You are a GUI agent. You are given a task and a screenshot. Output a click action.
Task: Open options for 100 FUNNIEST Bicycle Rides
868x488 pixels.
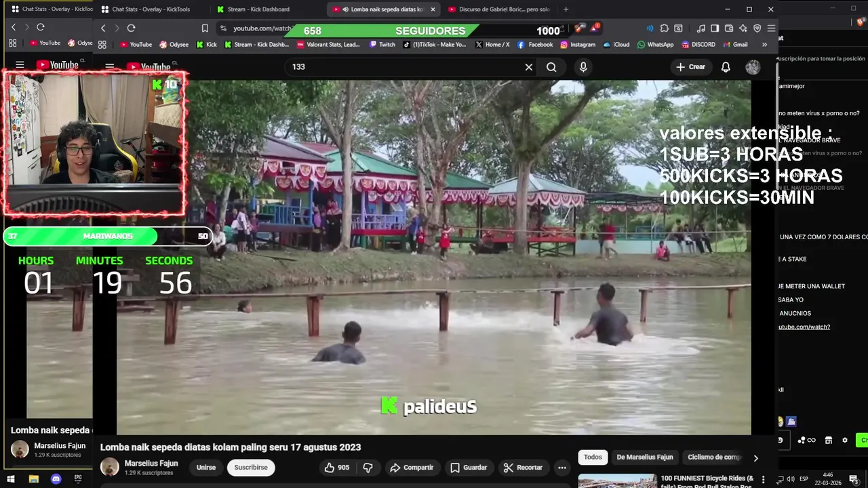(x=764, y=480)
